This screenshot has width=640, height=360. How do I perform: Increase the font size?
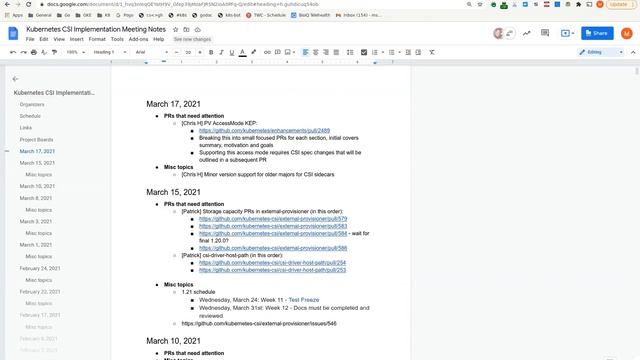click(x=200, y=52)
